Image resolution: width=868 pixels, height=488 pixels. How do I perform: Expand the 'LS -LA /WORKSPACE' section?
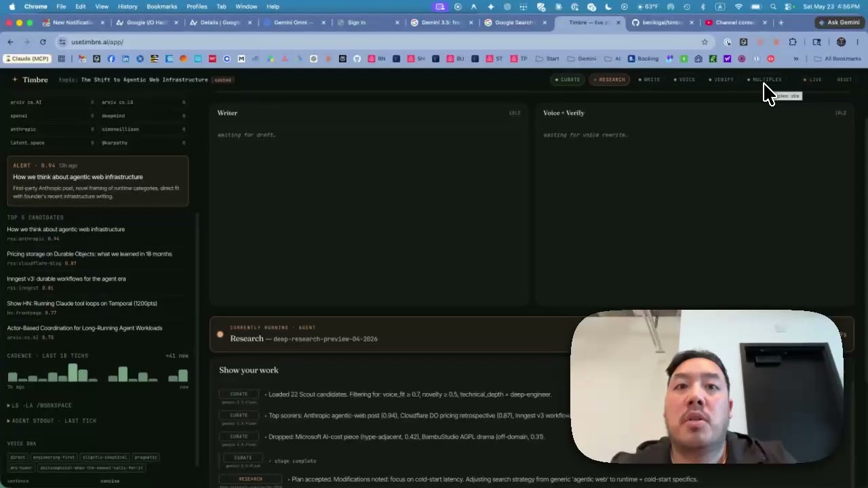coord(39,405)
